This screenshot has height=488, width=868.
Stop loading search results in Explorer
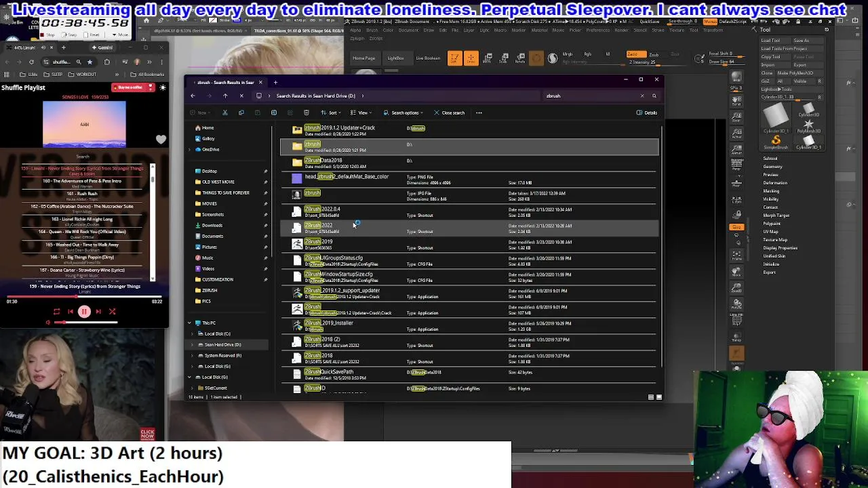[241, 96]
